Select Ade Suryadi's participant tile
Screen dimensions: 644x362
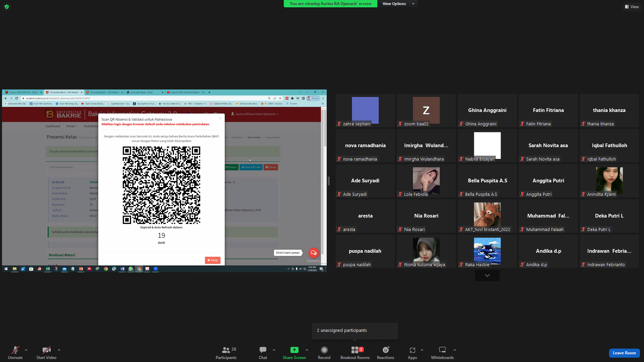pyautogui.click(x=365, y=181)
